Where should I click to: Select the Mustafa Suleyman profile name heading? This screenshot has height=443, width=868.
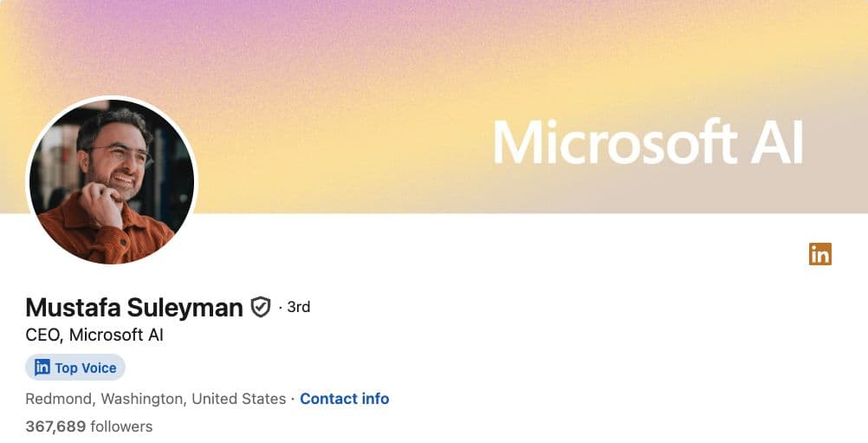point(134,308)
